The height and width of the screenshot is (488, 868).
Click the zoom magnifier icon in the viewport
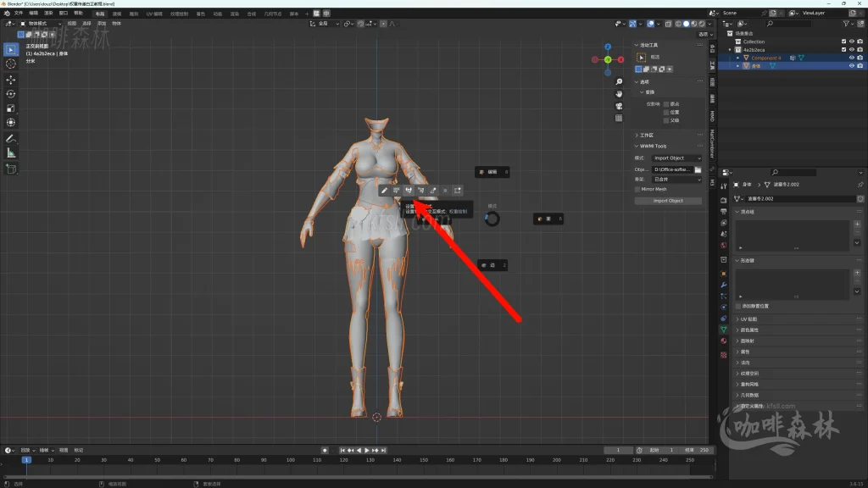[619, 82]
